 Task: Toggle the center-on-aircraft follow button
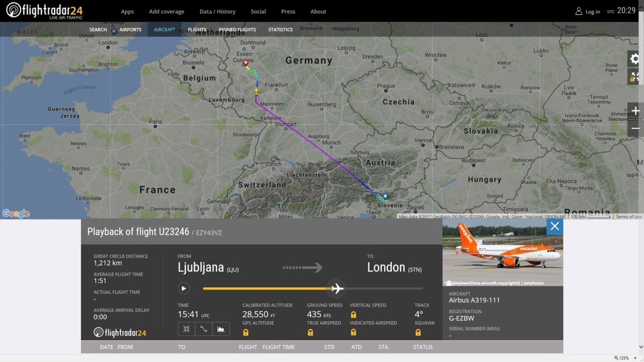coord(187,329)
